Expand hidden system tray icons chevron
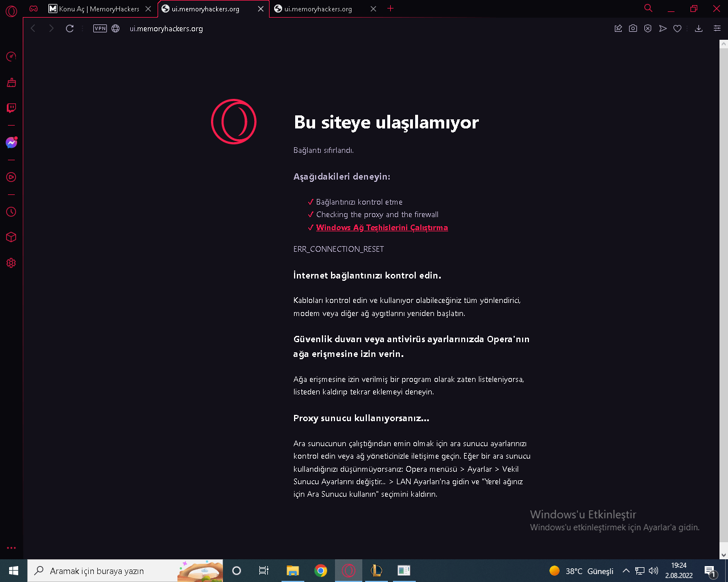This screenshot has width=728, height=582. (x=626, y=571)
